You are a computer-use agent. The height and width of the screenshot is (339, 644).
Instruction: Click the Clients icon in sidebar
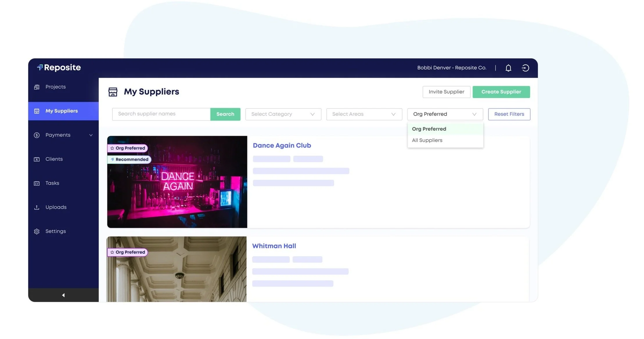(x=37, y=159)
